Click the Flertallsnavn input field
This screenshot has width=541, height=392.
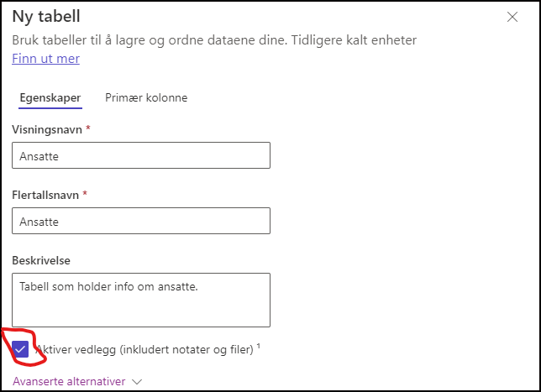point(141,221)
